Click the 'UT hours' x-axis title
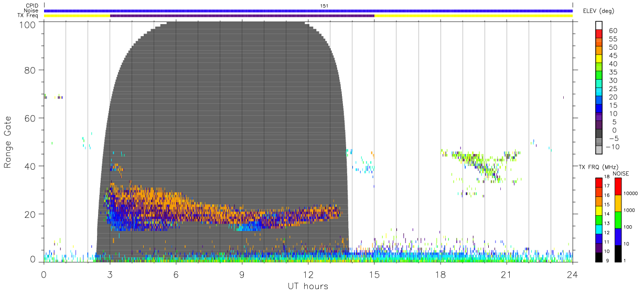 308,287
